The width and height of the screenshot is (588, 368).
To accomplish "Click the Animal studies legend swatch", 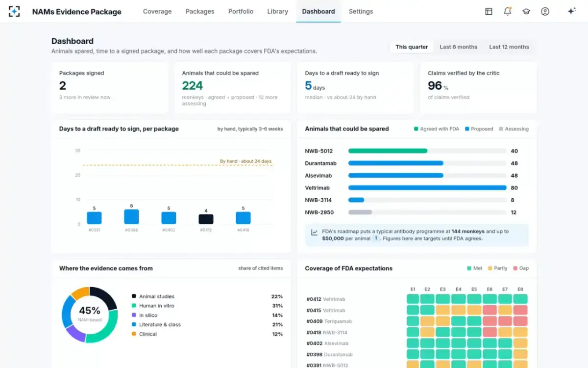I will point(134,296).
